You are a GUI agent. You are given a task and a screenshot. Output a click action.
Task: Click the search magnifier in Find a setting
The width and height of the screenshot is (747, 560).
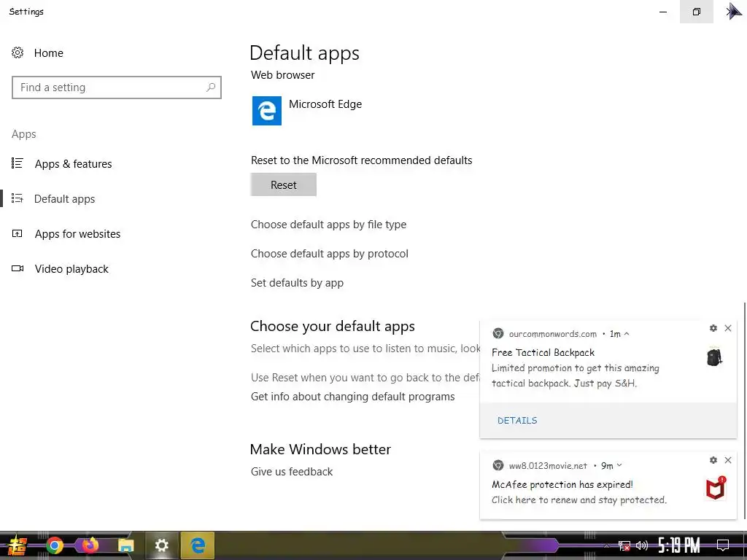pyautogui.click(x=211, y=87)
